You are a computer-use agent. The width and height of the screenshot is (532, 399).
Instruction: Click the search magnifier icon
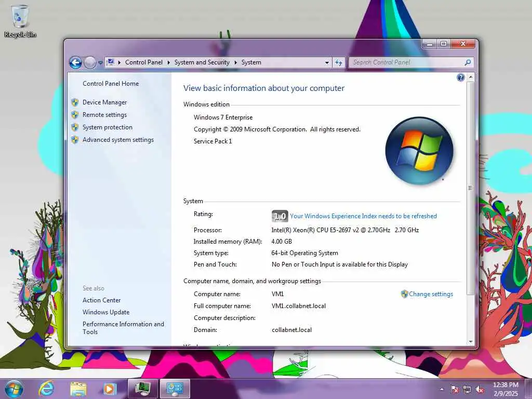[468, 62]
